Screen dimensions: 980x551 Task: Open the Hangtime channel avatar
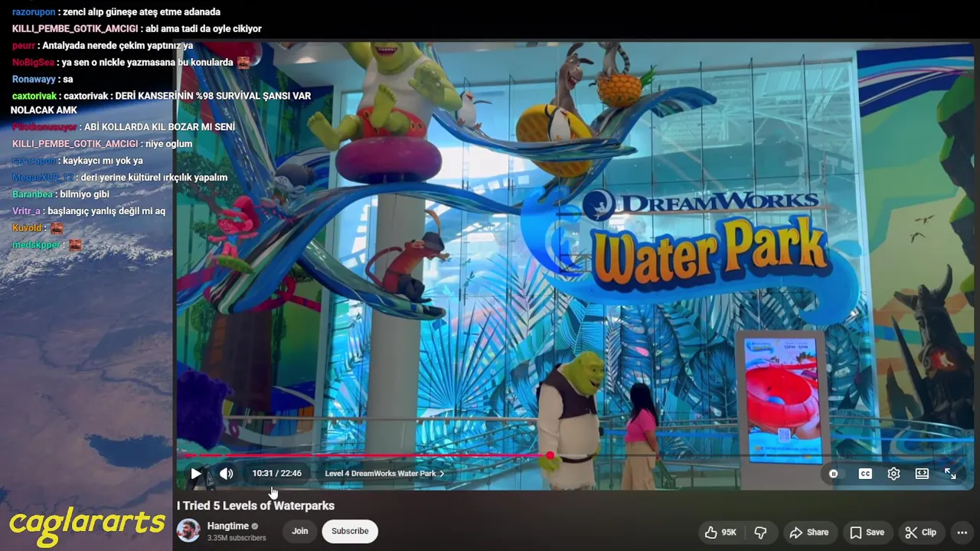[188, 530]
